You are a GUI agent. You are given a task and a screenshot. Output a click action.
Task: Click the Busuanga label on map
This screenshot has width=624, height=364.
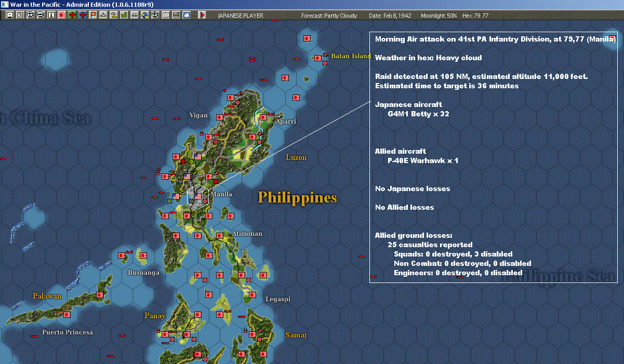point(144,272)
